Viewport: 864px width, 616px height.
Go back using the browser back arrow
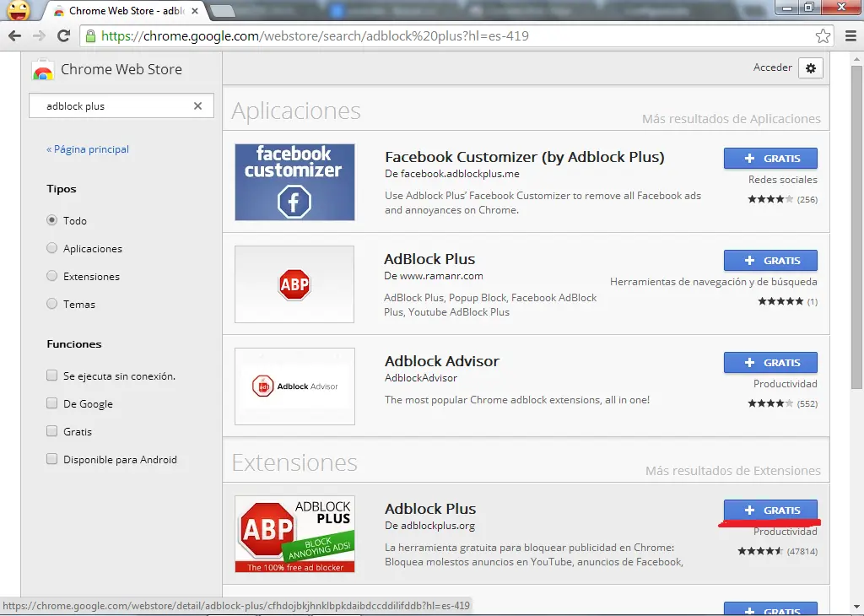point(15,35)
